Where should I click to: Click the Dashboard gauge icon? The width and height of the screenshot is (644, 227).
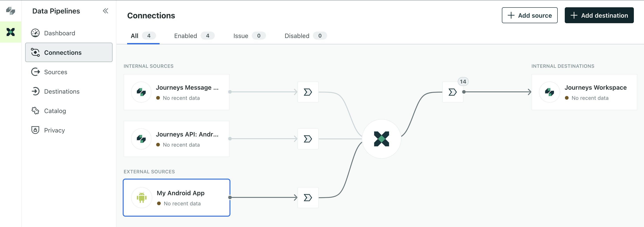[35, 33]
